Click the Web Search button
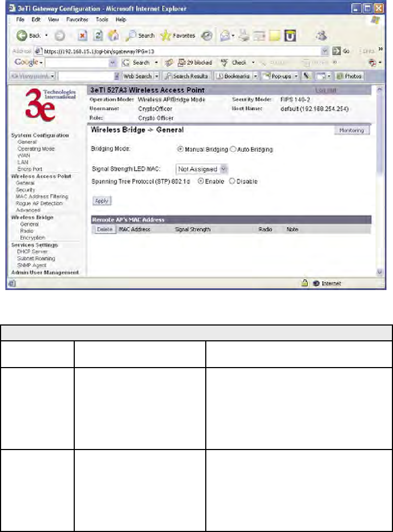393x532 pixels. (138, 76)
